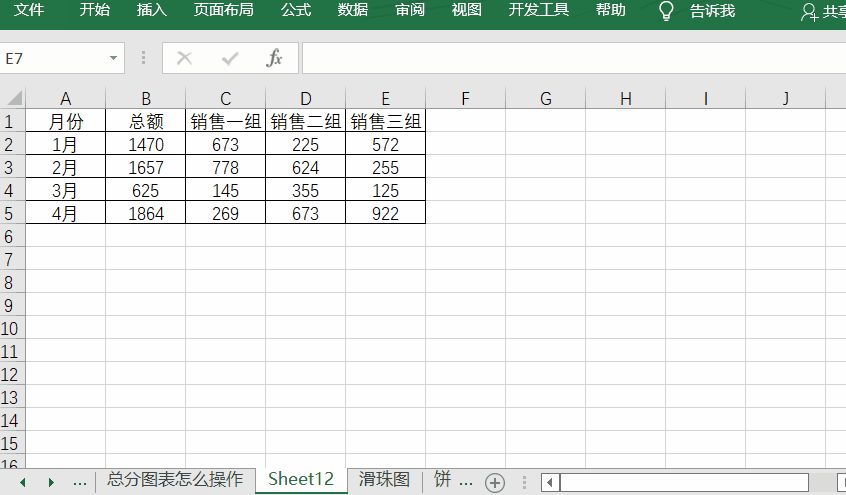Click the Share person icon
The height and width of the screenshot is (495, 846).
pyautogui.click(x=809, y=12)
